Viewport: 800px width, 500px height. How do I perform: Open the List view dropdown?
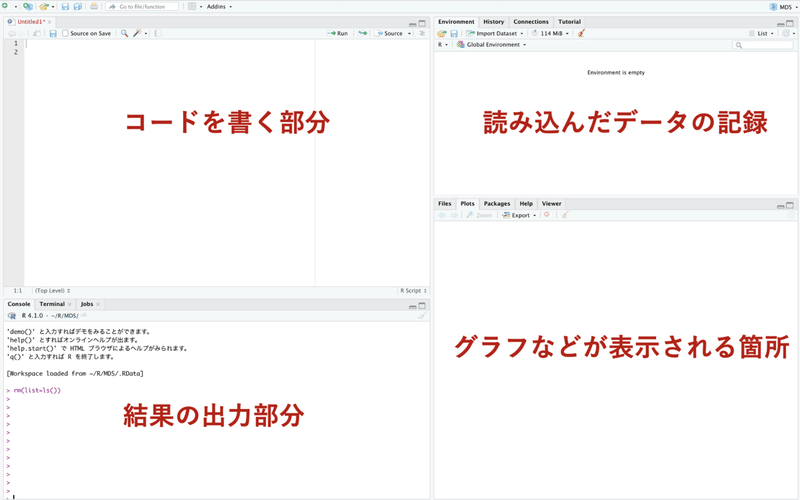click(x=762, y=34)
